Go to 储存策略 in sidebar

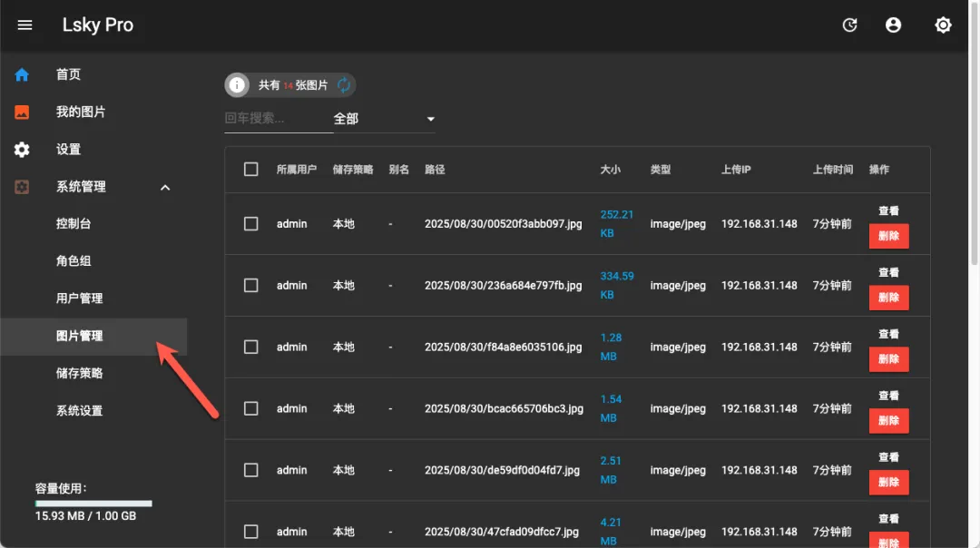pyautogui.click(x=80, y=373)
